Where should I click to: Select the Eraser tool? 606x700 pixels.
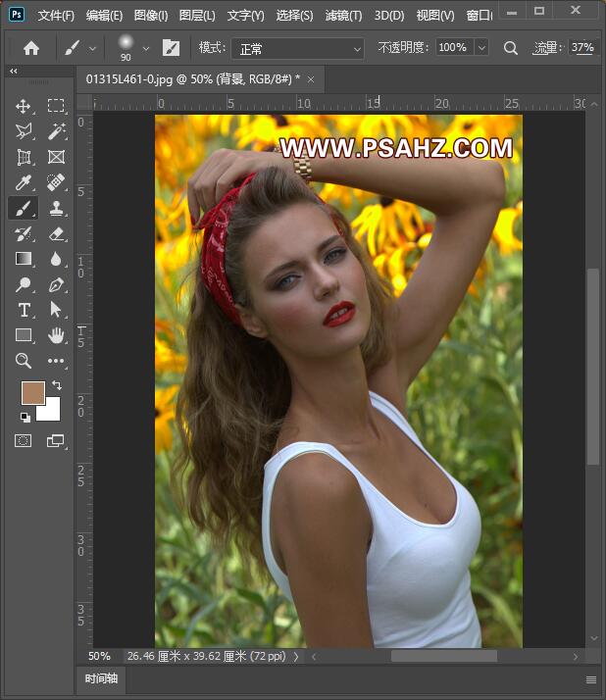56,233
